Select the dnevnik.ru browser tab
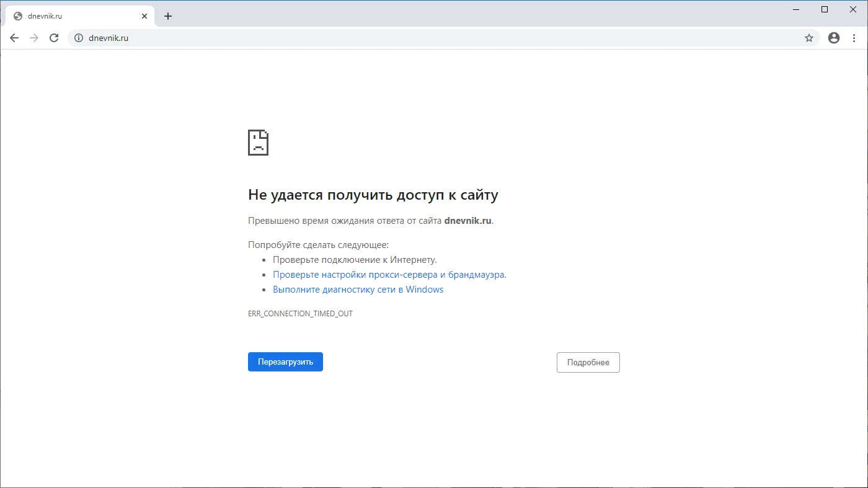Image resolution: width=868 pixels, height=488 pixels. tap(81, 16)
